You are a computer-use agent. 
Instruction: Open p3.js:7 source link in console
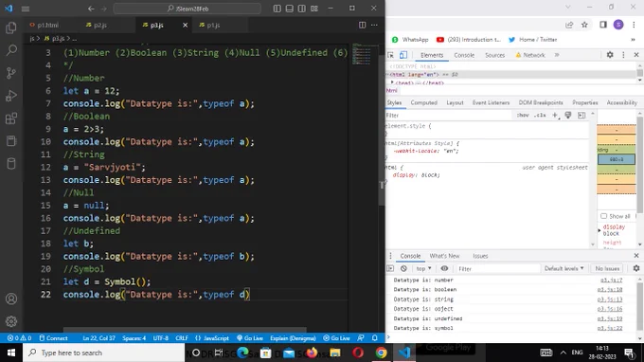(x=611, y=281)
